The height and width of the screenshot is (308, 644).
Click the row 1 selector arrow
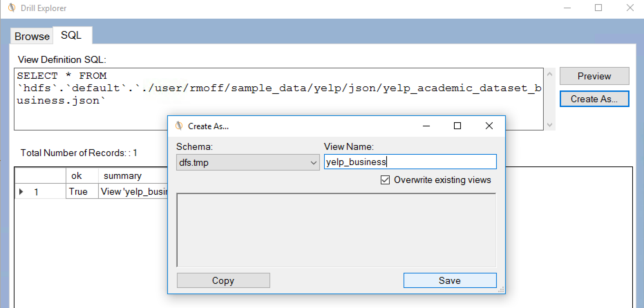click(x=21, y=192)
